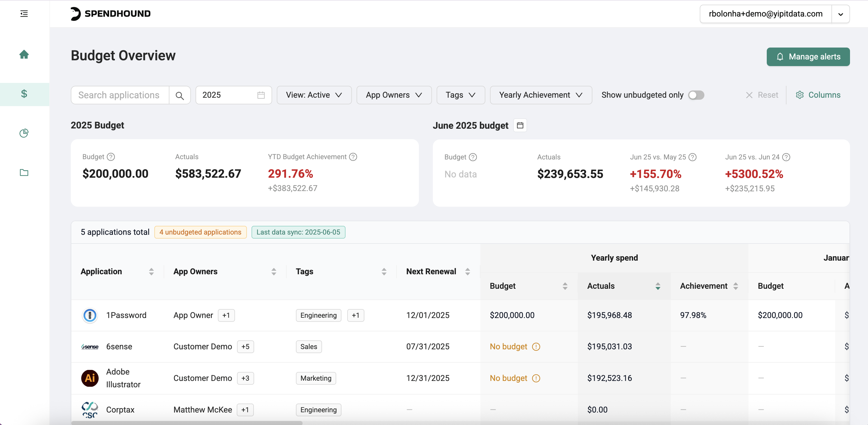Image resolution: width=868 pixels, height=425 pixels.
Task: Toggle Show unbudgeted only switch
Action: [x=696, y=95]
